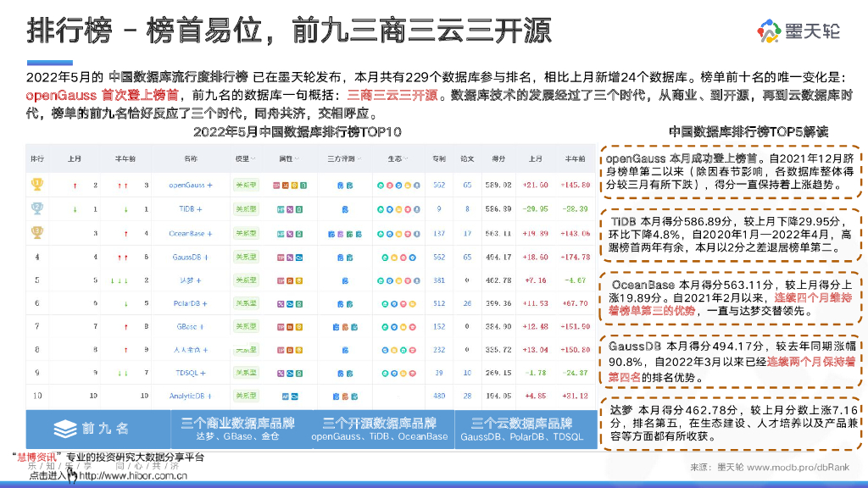Image resolution: width=868 pixels, height=488 pixels.
Task: Click TiDB score 586.89
Action: [x=498, y=209]
